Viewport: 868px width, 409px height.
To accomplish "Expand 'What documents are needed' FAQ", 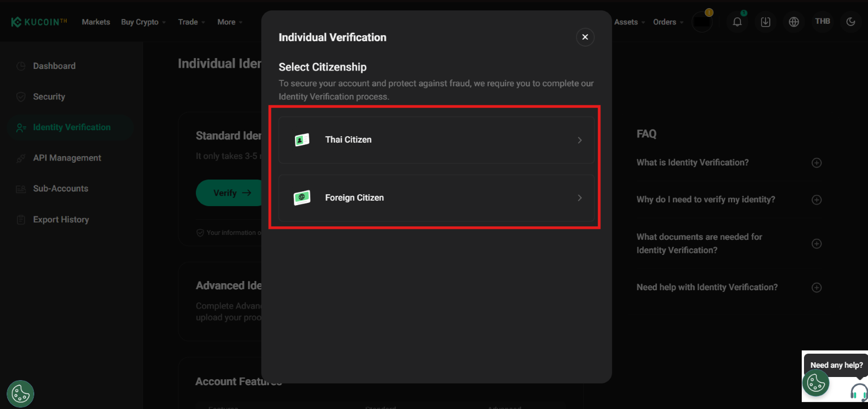I will [x=816, y=244].
